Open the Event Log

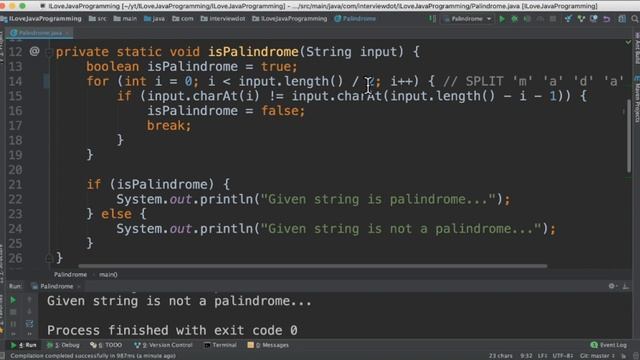pos(609,345)
